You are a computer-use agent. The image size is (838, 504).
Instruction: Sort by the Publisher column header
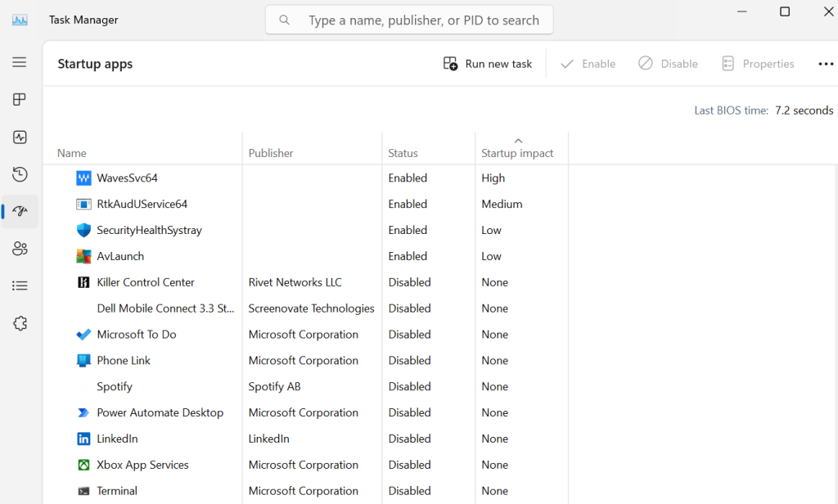[271, 153]
